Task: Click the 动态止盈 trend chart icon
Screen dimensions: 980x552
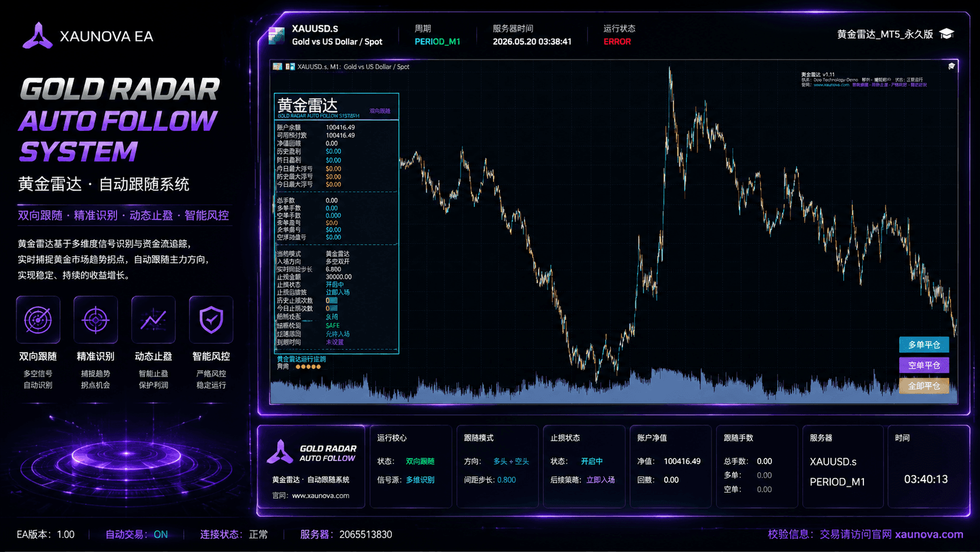Action: (154, 320)
